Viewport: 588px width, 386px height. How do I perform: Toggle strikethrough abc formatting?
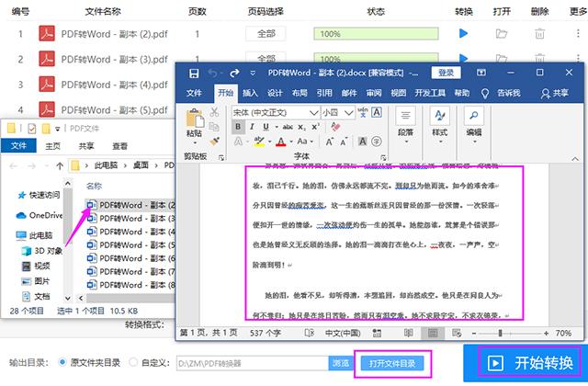pos(288,127)
